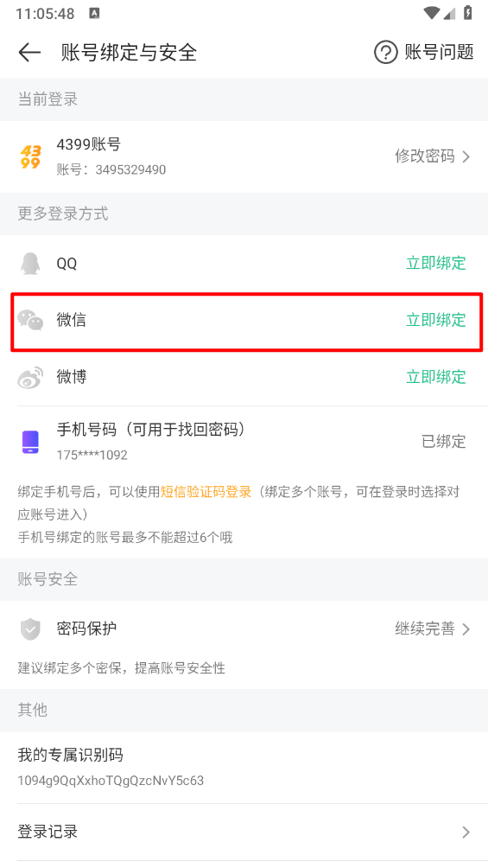Click 立即绑定 for 微信
The height and width of the screenshot is (868, 488).
click(x=436, y=320)
